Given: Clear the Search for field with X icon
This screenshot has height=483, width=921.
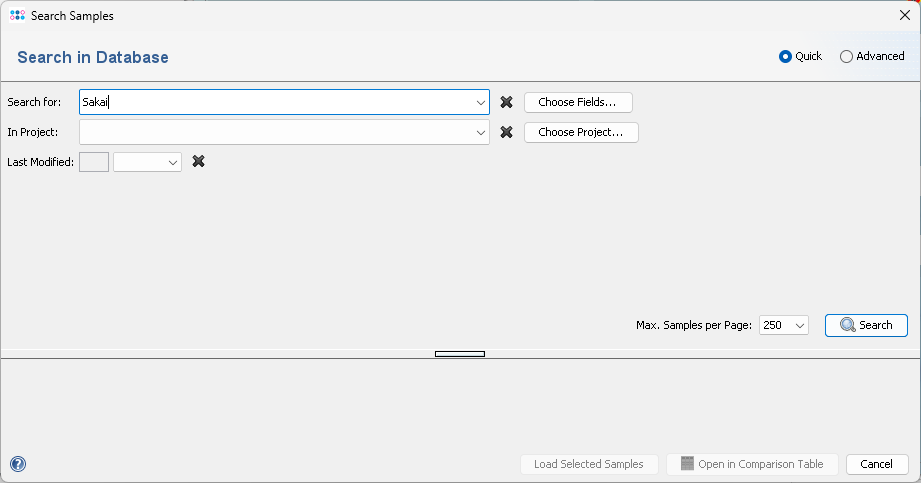Looking at the screenshot, I should (506, 102).
